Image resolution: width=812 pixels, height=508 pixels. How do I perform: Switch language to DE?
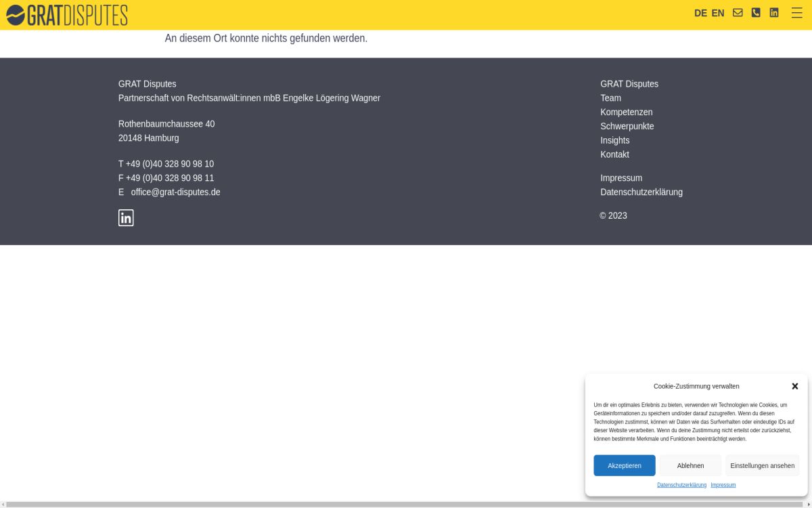(700, 13)
